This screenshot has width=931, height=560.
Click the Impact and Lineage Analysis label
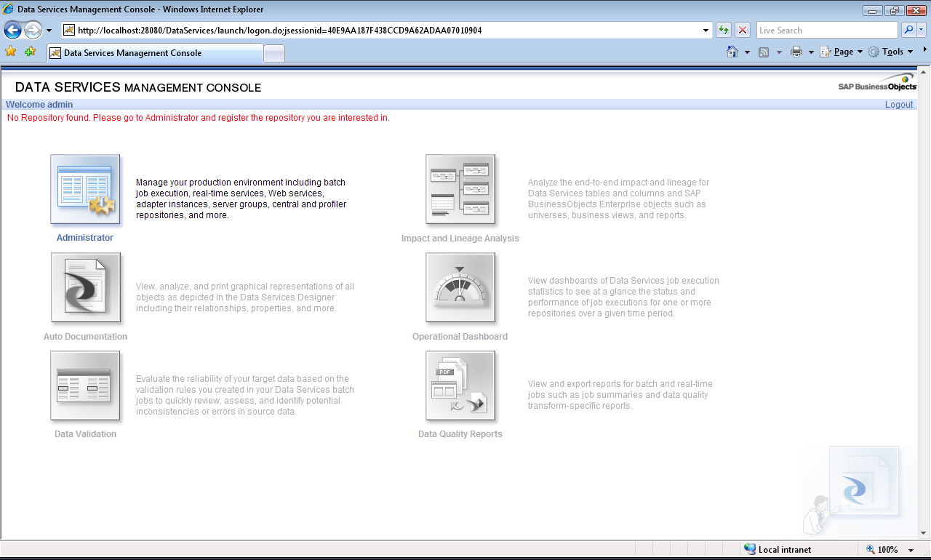460,238
